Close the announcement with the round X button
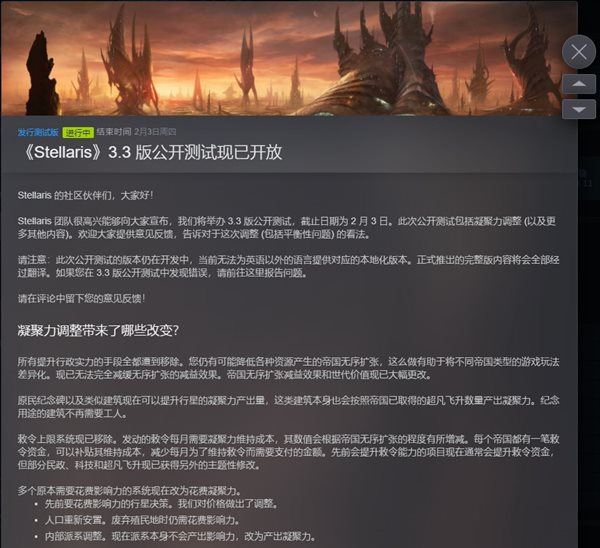The width and height of the screenshot is (600, 548). point(579,52)
